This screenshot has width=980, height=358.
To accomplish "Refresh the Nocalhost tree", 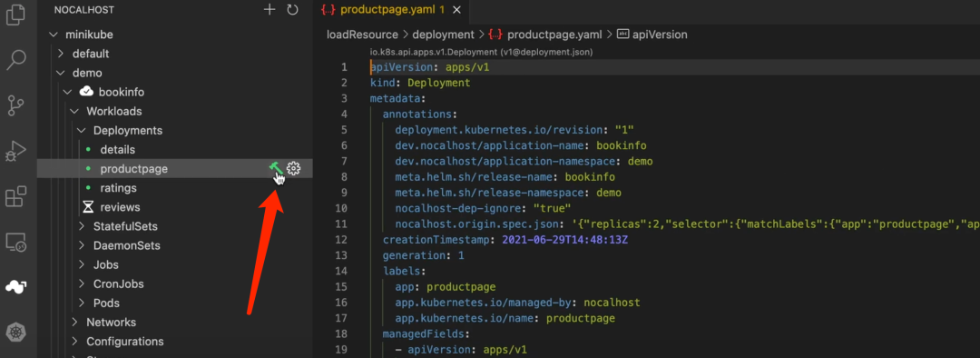I will pyautogui.click(x=292, y=9).
